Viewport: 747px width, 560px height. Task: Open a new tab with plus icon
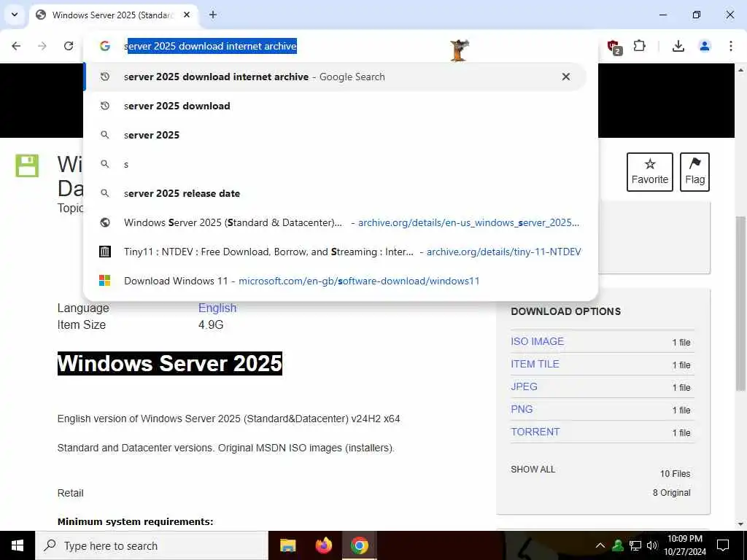[x=213, y=15]
